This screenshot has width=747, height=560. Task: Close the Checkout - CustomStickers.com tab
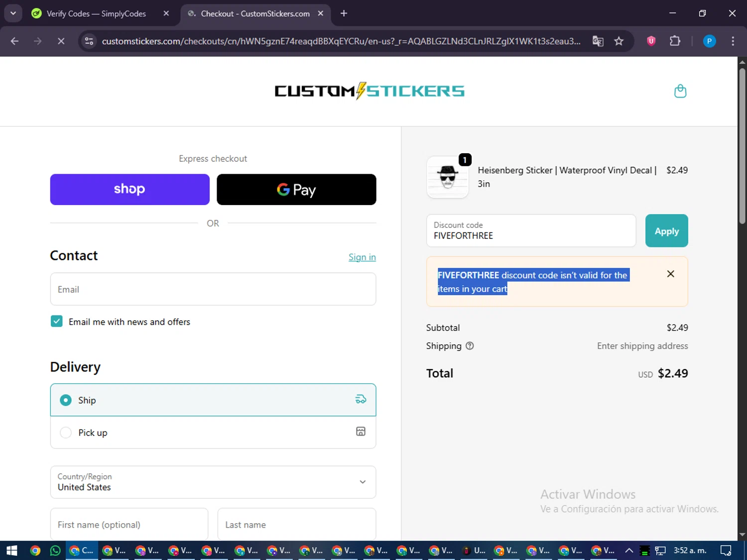(x=321, y=13)
